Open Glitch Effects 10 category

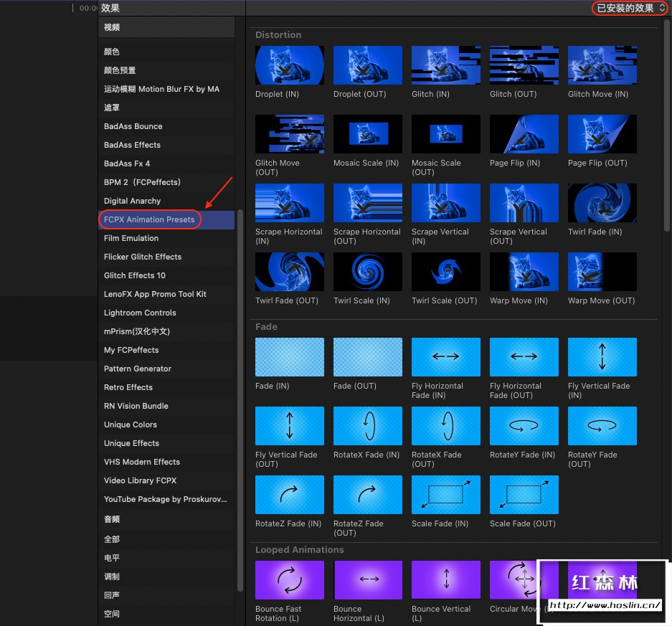click(x=166, y=275)
